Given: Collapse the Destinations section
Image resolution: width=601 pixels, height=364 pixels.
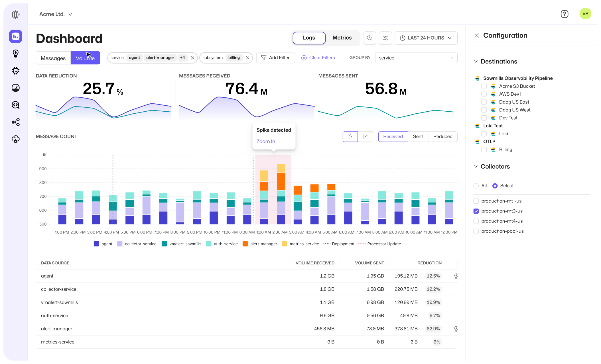Looking at the screenshot, I should [476, 62].
